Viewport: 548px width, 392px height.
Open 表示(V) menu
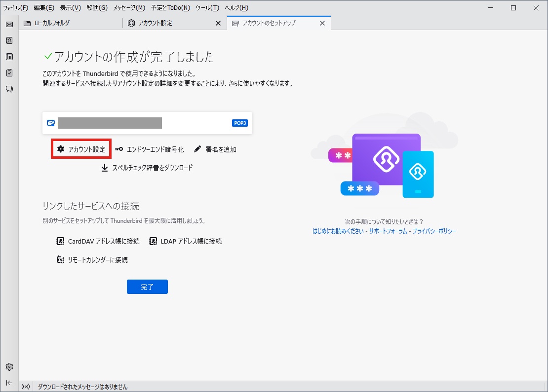70,8
